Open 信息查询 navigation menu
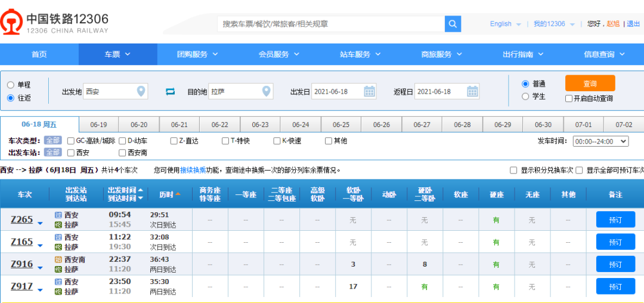 [x=605, y=54]
